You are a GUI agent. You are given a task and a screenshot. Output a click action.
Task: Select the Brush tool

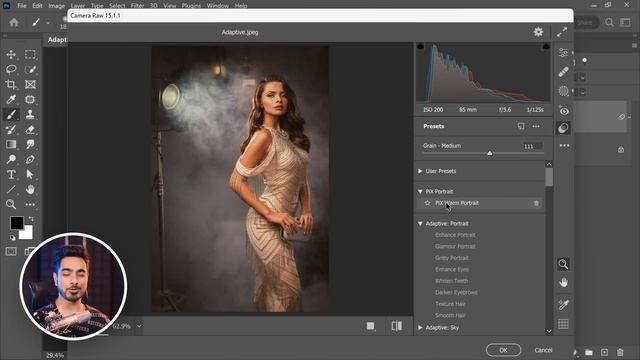point(11,115)
